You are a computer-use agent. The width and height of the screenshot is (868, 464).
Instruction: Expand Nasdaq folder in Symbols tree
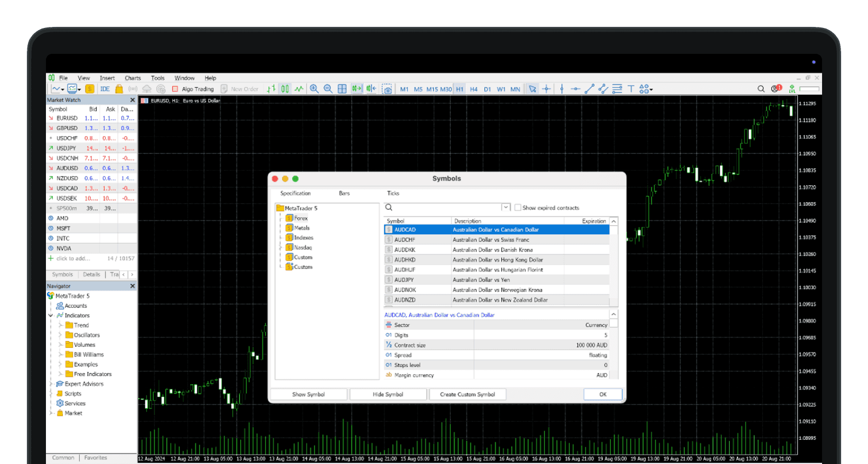coord(281,248)
